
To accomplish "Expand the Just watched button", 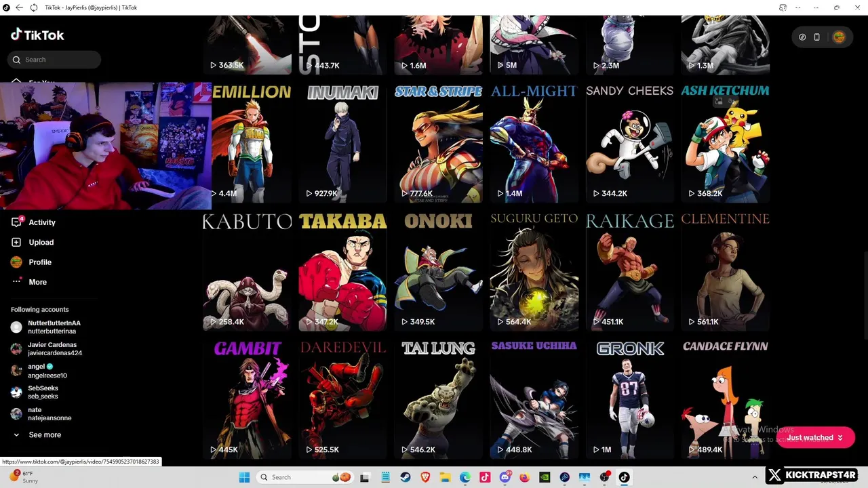I will (815, 438).
